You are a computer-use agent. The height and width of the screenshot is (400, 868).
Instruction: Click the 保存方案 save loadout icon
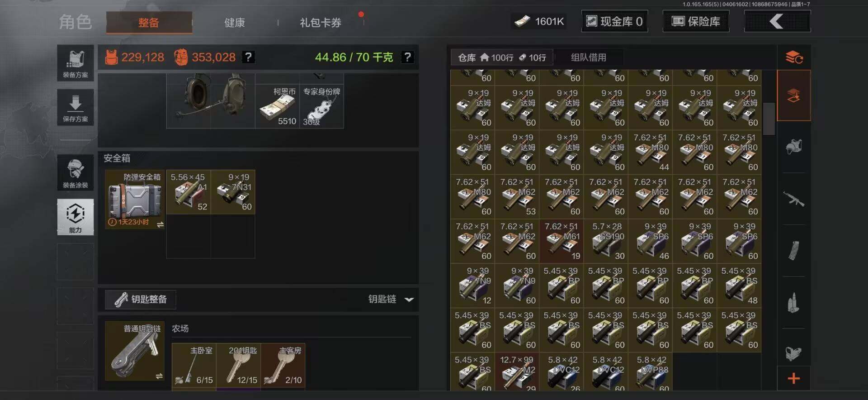pyautogui.click(x=75, y=107)
